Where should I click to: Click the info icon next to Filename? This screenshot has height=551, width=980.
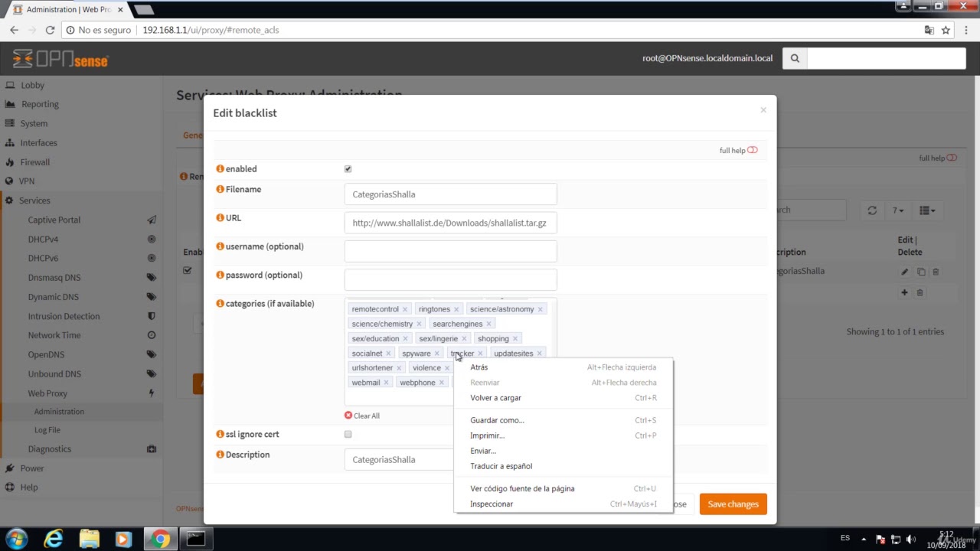coord(220,189)
